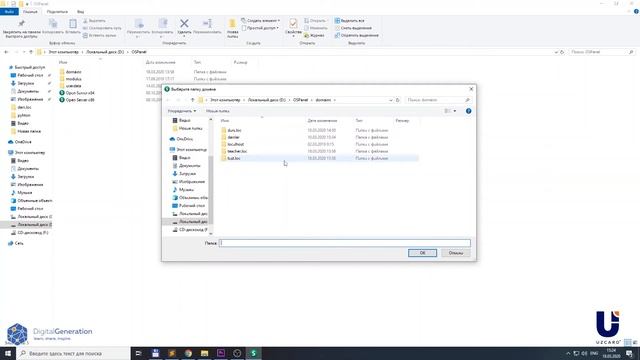This screenshot has height=360, width=640.
Task: Click the up arrow in Explorer address bar
Action: point(31,52)
